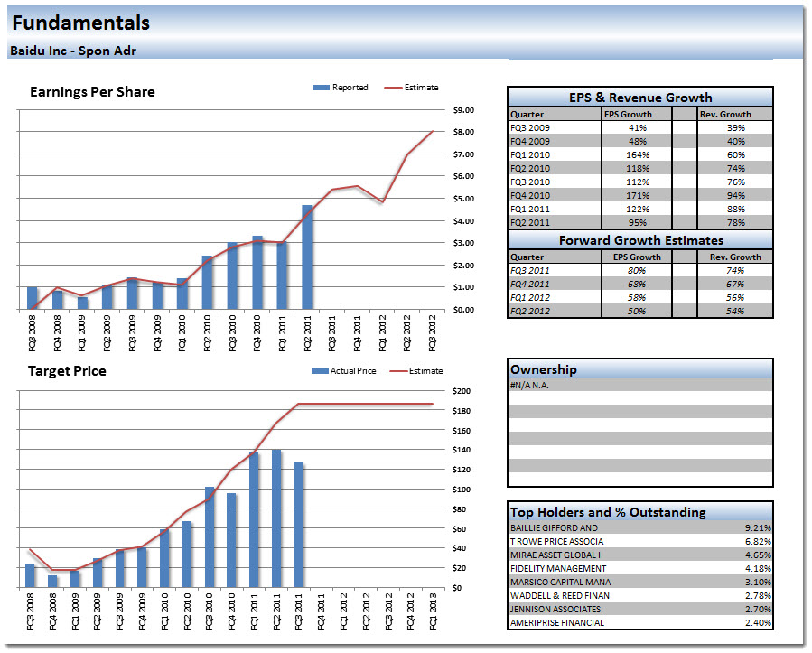Click the tallest blue bar in Earnings chart

click(x=307, y=257)
